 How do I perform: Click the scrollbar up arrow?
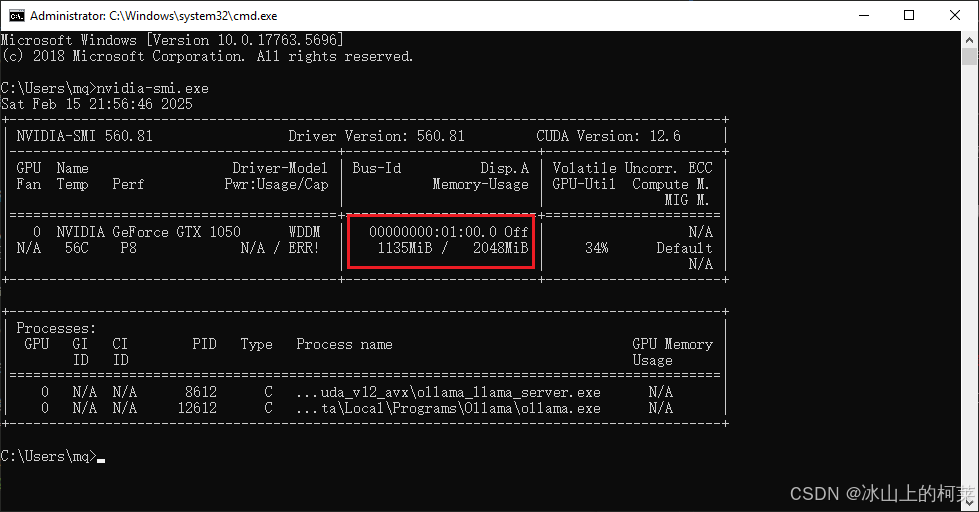[x=969, y=39]
